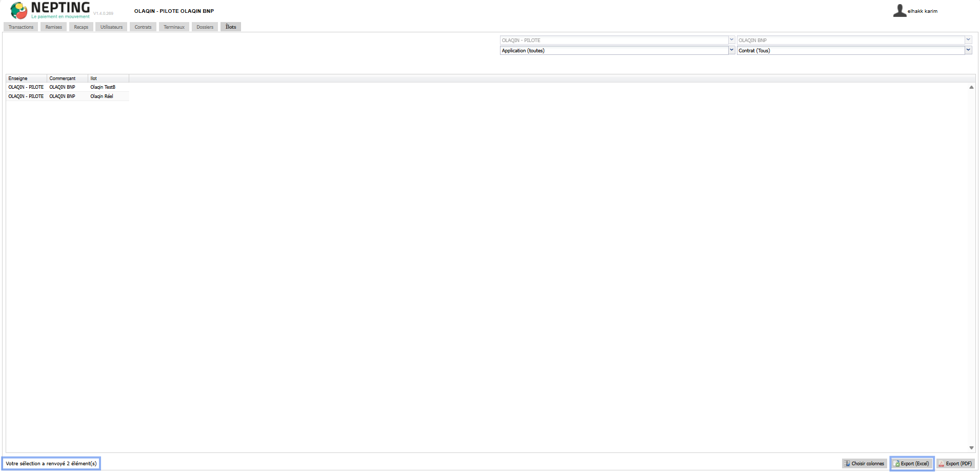Sort by the Commerçant column header
980x475 pixels.
(67, 78)
